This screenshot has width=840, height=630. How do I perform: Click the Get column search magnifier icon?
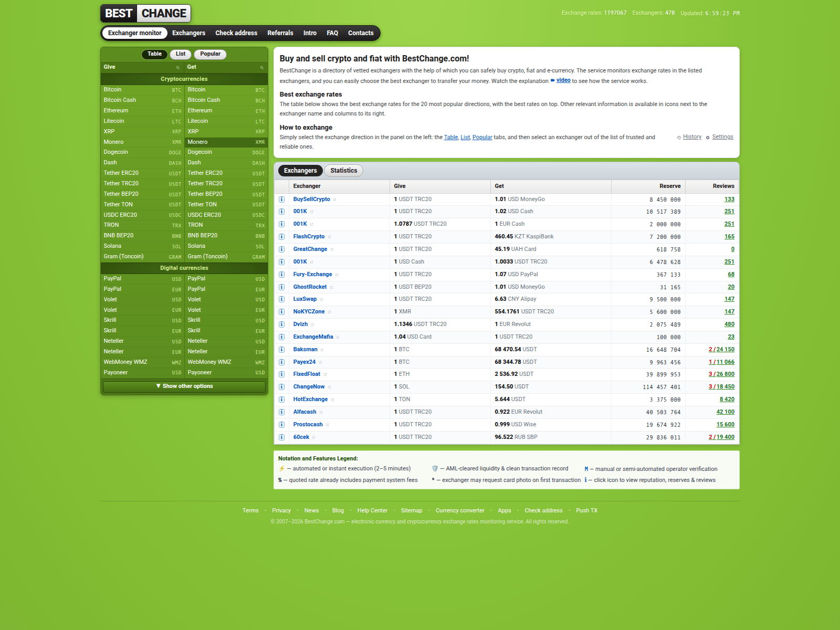pyautogui.click(x=261, y=68)
